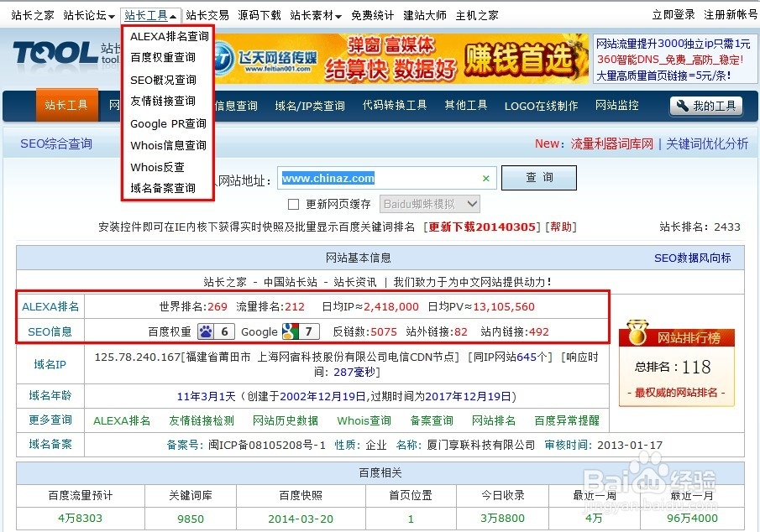Click the 飞天网络传媒 banner ad
This screenshot has height=532, width=760.
click(401, 59)
